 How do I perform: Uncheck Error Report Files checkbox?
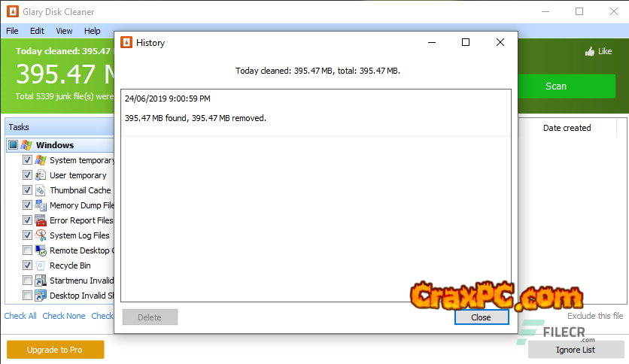[x=27, y=220]
